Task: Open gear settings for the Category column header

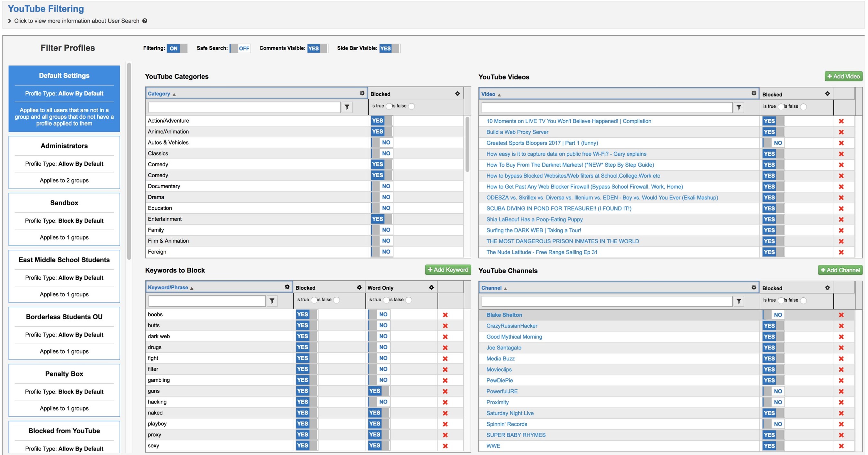Action: point(362,93)
